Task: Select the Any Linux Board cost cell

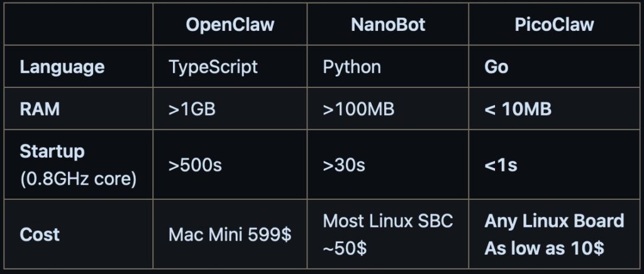Action: coord(554,234)
